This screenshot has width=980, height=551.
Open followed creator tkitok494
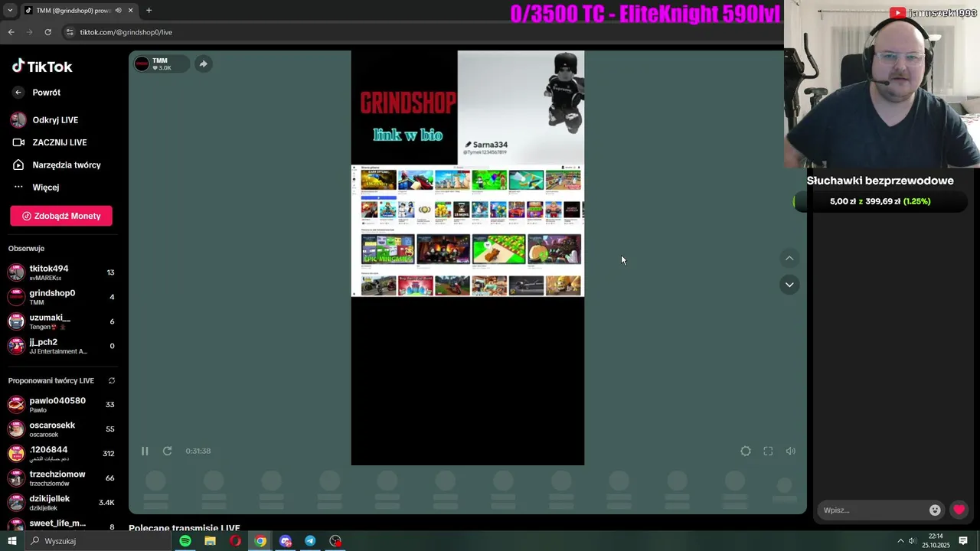click(61, 272)
